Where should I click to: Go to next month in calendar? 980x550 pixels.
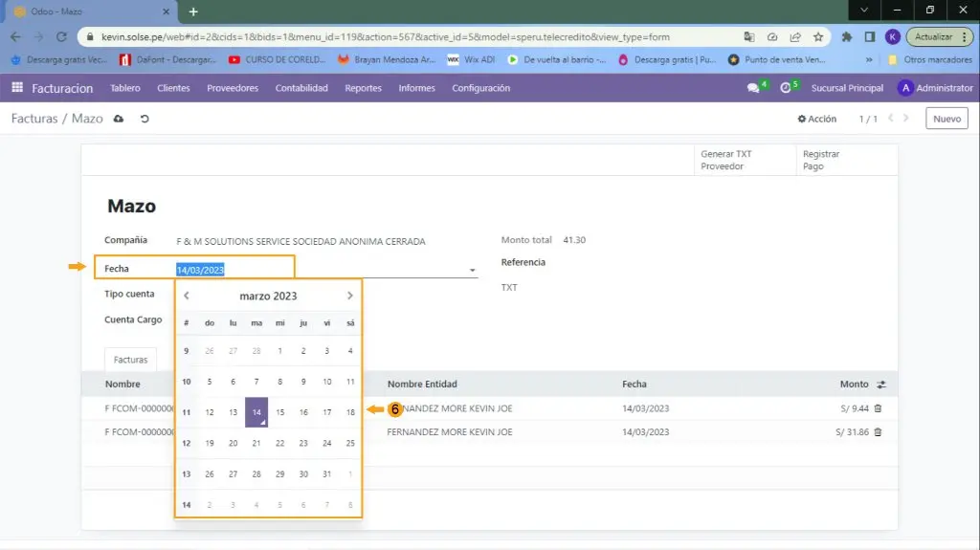(350, 297)
